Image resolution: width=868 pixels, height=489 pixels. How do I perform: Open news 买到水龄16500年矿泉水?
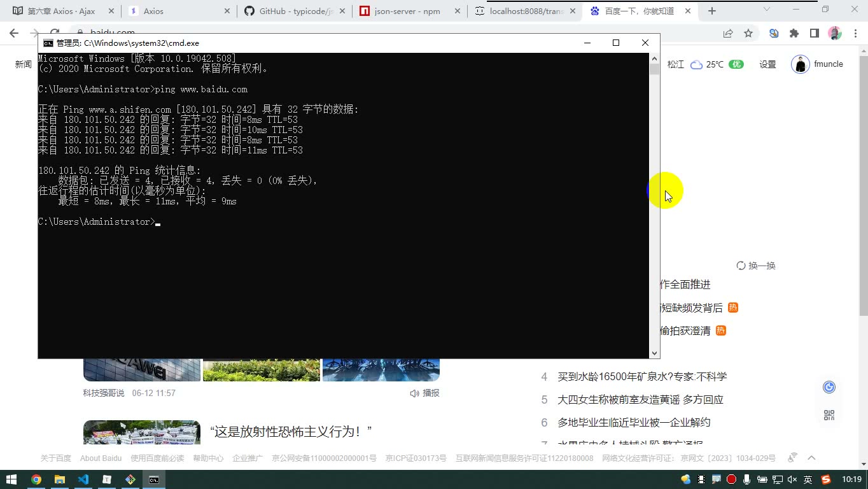click(x=642, y=377)
